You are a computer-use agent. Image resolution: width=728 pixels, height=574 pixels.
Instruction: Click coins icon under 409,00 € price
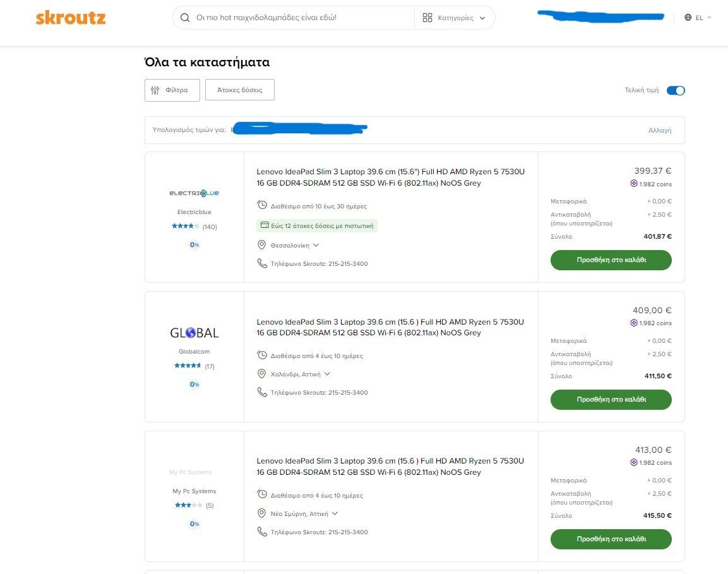[x=634, y=323]
